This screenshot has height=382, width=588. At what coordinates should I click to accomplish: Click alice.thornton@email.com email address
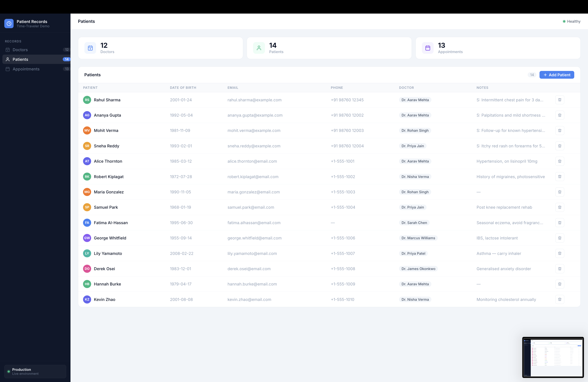point(252,161)
